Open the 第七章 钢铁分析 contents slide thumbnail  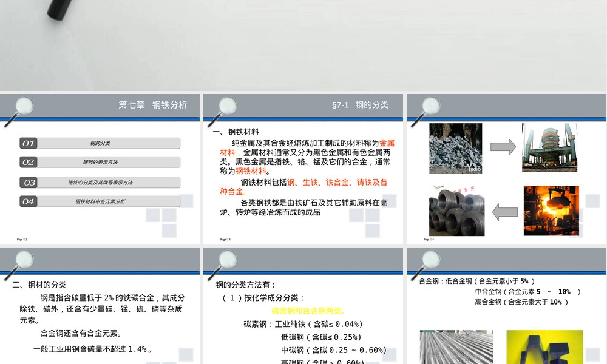coord(100,169)
